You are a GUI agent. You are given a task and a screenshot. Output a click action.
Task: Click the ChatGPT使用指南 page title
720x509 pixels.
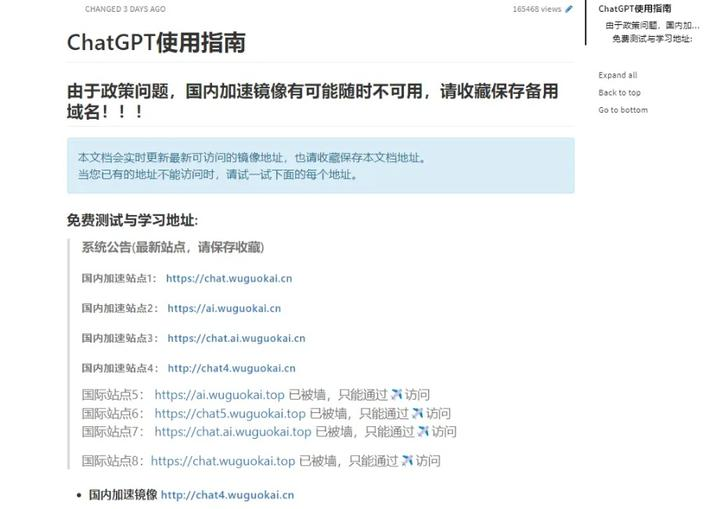[156, 43]
